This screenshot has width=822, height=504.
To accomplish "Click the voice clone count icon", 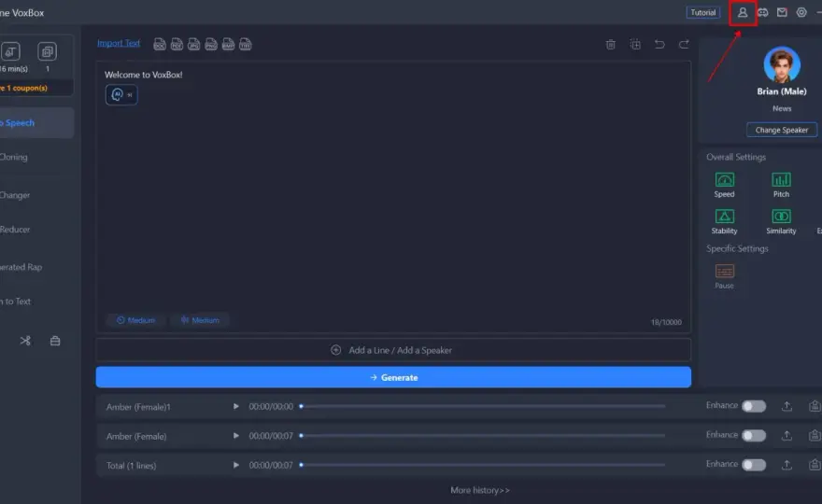I will [48, 51].
